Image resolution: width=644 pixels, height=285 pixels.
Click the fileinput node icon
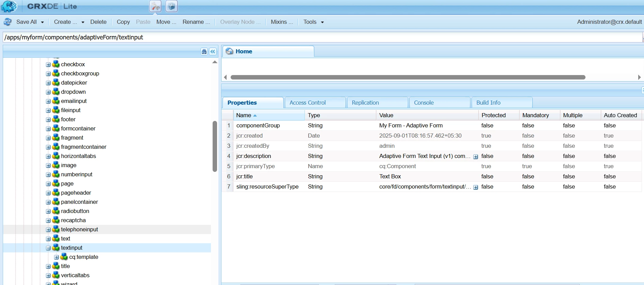pos(56,110)
